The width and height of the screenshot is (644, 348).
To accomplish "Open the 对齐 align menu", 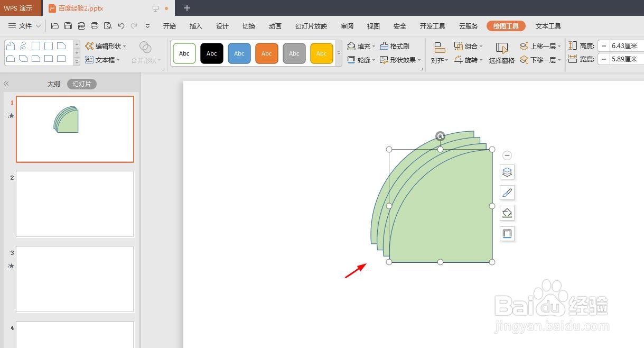I will (440, 53).
